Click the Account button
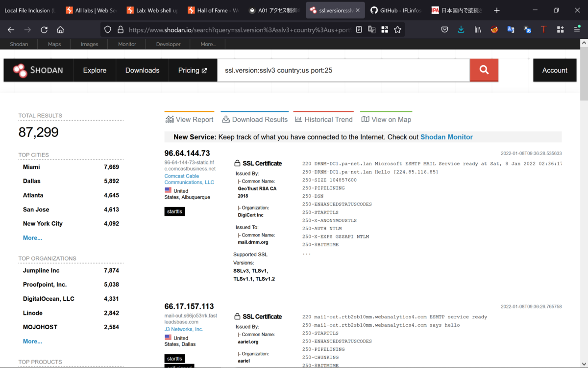Image resolution: width=588 pixels, height=368 pixels. pos(555,70)
